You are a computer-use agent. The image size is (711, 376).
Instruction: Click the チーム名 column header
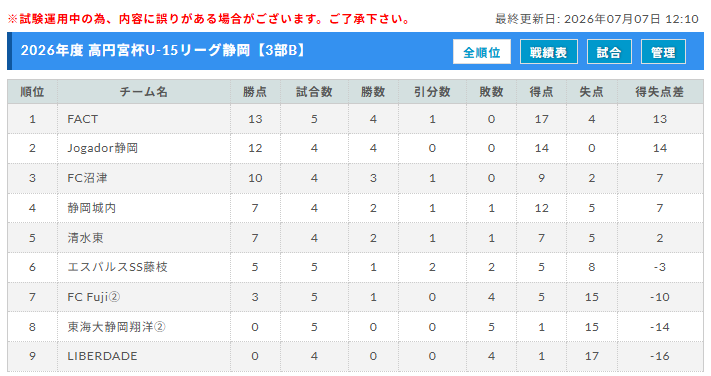pyautogui.click(x=144, y=92)
